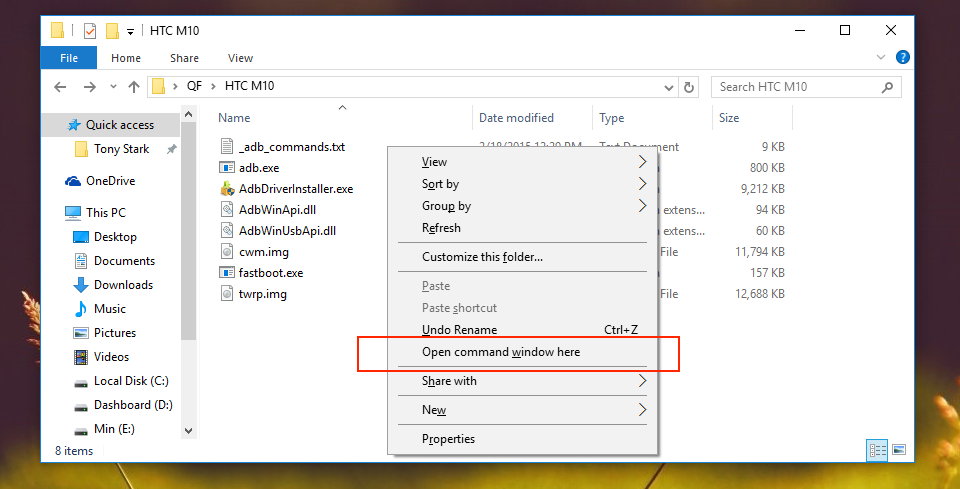
Task: Select the fastboot.exe file icon
Action: 227,273
